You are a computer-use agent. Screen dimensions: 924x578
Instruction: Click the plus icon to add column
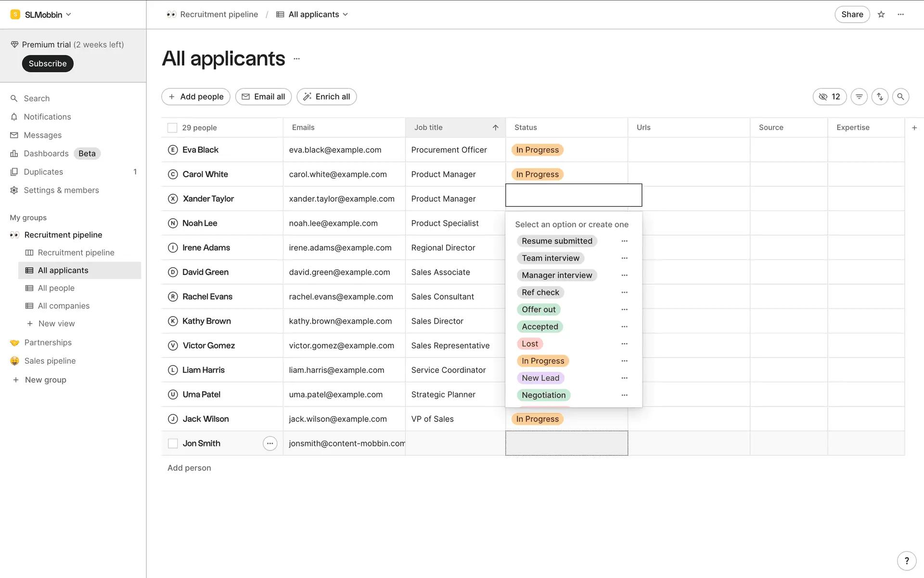tap(914, 128)
